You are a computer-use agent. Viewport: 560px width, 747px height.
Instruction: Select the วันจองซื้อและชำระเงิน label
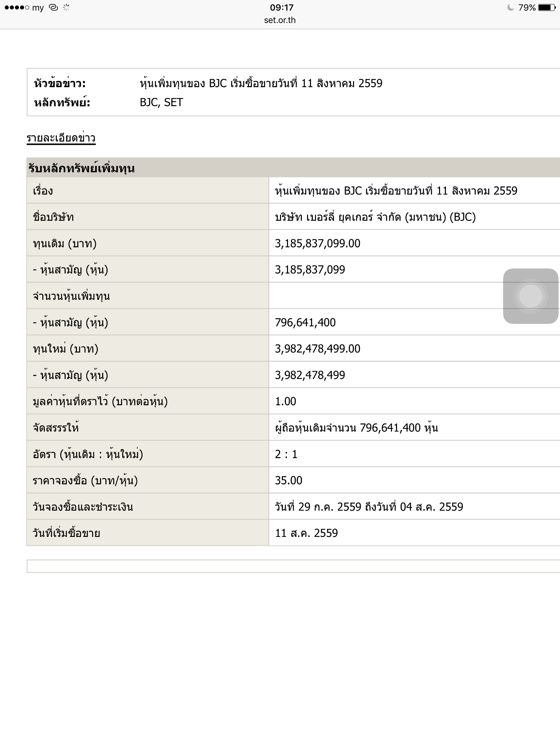pos(83,507)
